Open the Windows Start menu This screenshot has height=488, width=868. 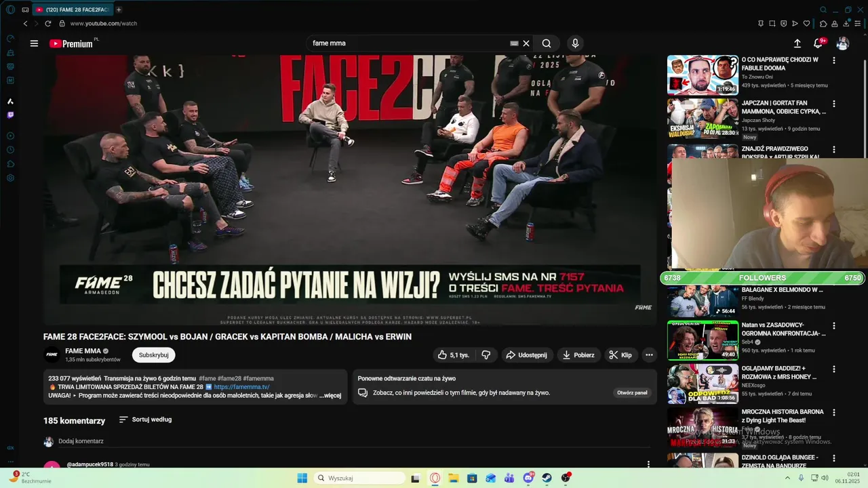tap(302, 478)
